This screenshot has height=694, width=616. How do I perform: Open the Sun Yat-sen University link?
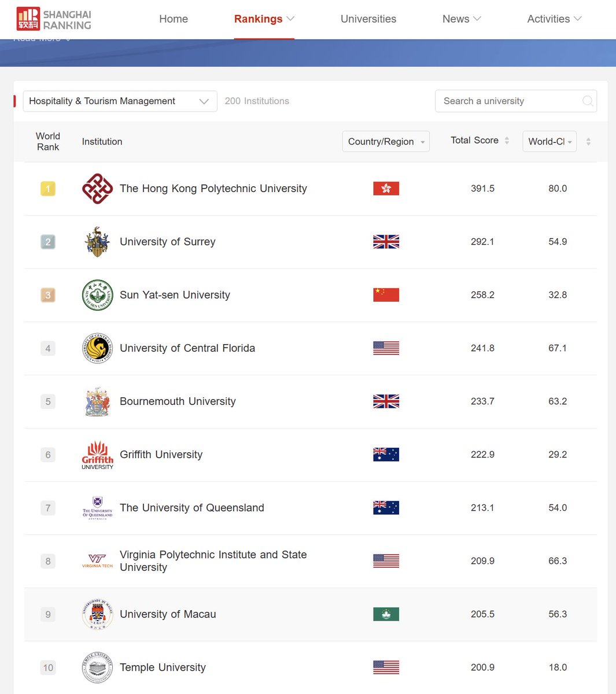tap(175, 295)
